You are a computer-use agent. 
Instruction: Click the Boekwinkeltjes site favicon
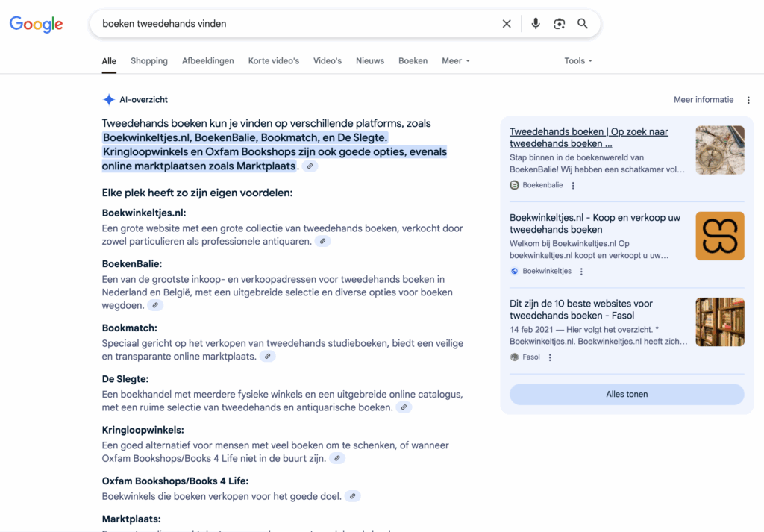[x=514, y=272]
